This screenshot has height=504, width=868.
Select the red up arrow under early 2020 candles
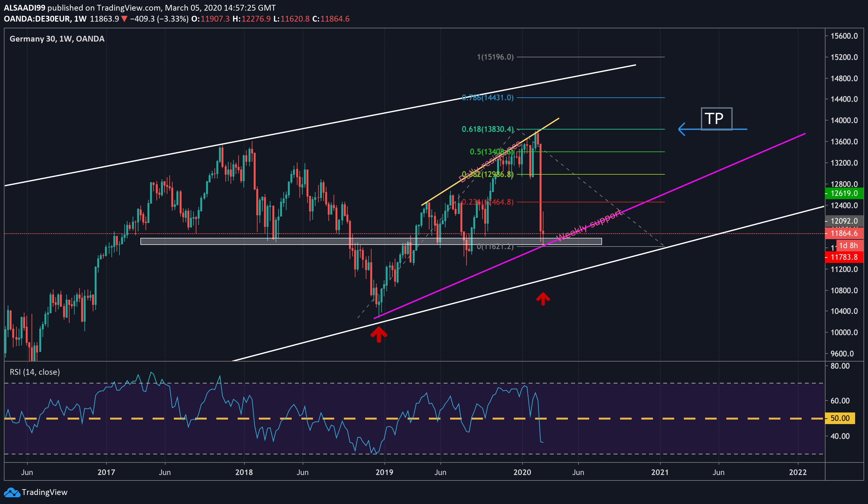[x=543, y=298]
